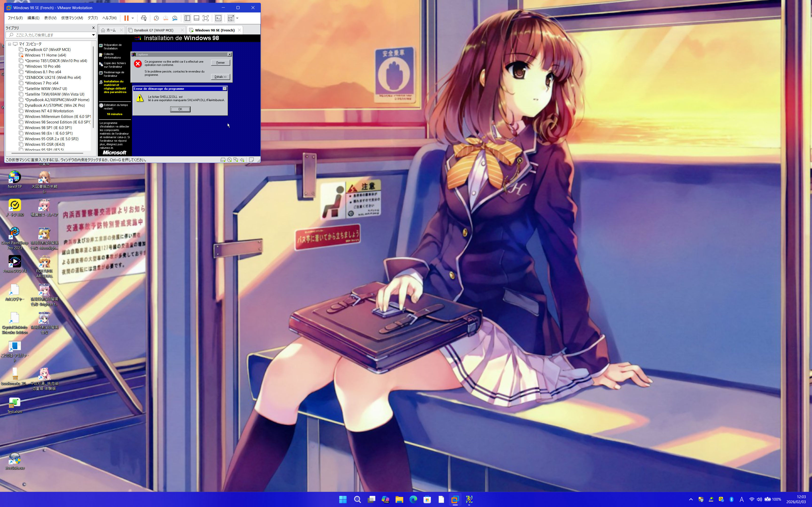
Task: Open the snapshot manager wrench-clock icon
Action: [175, 18]
